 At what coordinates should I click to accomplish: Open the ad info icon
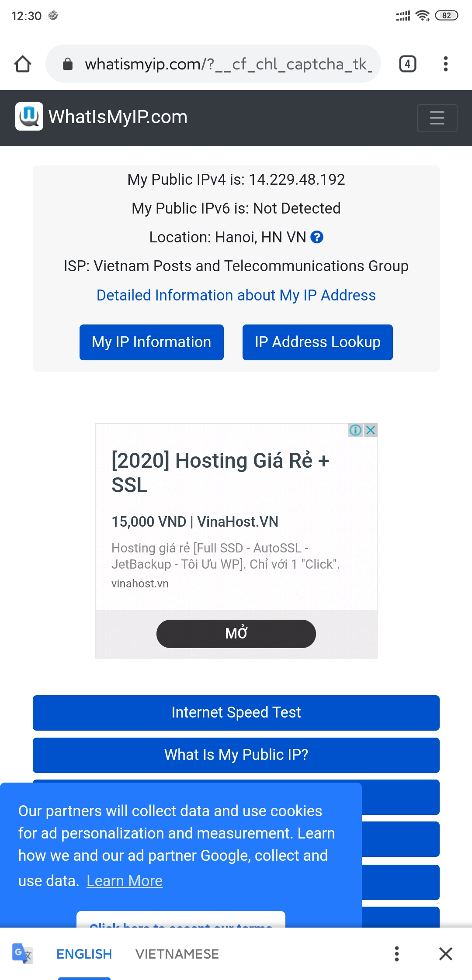pos(355,430)
